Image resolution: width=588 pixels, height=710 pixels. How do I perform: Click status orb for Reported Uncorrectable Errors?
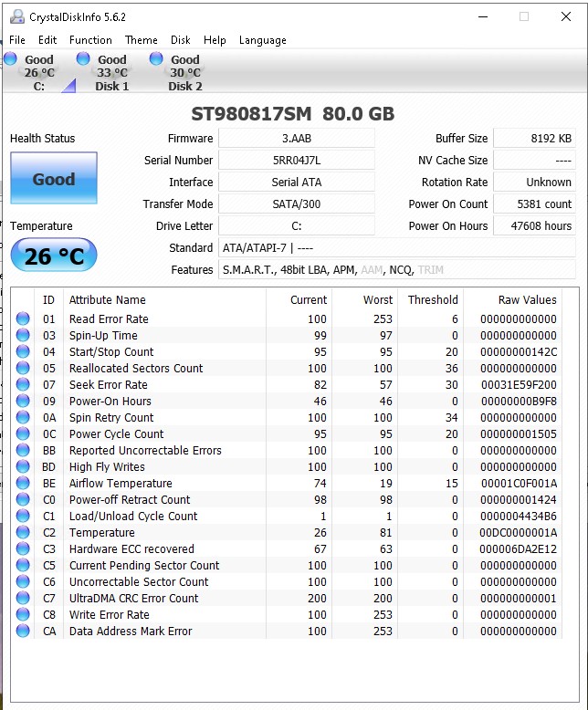click(x=23, y=450)
